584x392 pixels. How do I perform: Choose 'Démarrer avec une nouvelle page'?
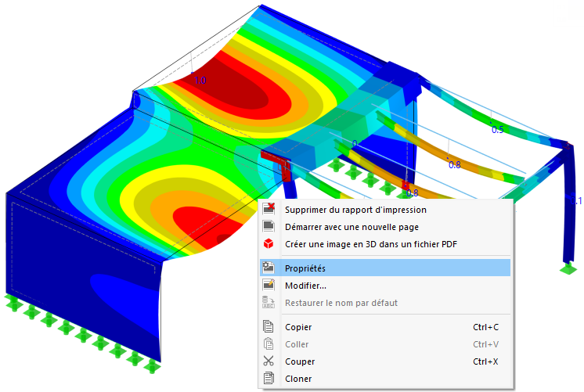tap(384, 227)
